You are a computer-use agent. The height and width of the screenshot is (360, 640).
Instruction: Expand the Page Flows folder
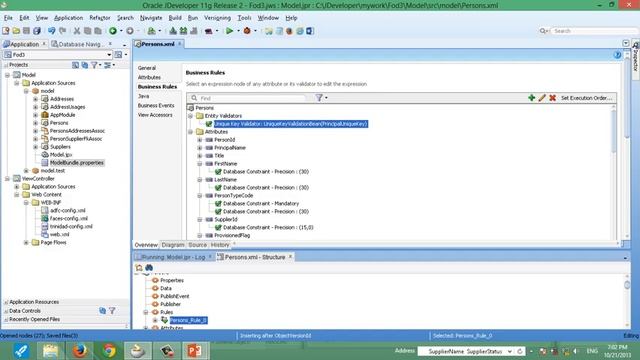pyautogui.click(x=26, y=242)
